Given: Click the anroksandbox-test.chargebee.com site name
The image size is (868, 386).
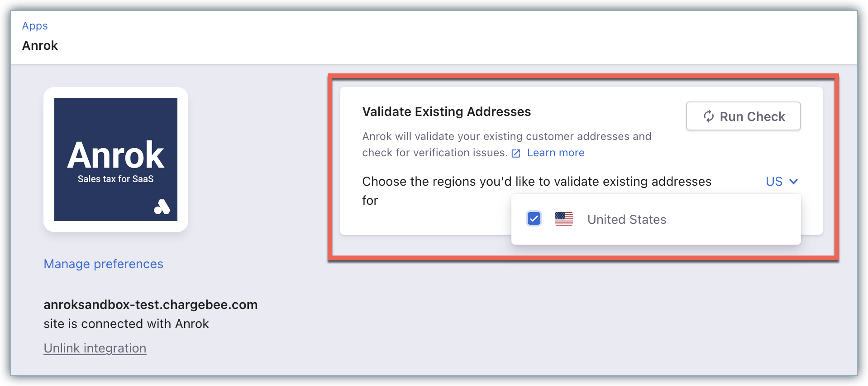Looking at the screenshot, I should coord(151,304).
